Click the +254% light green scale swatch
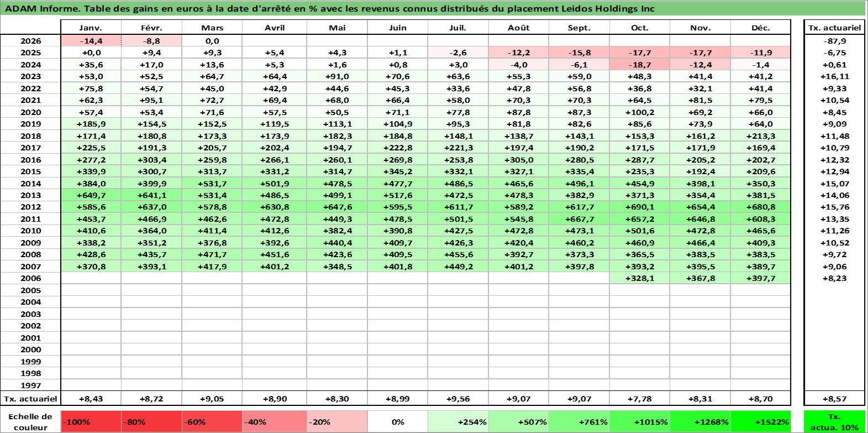Viewport: 868px width, 433px height. pos(457,421)
